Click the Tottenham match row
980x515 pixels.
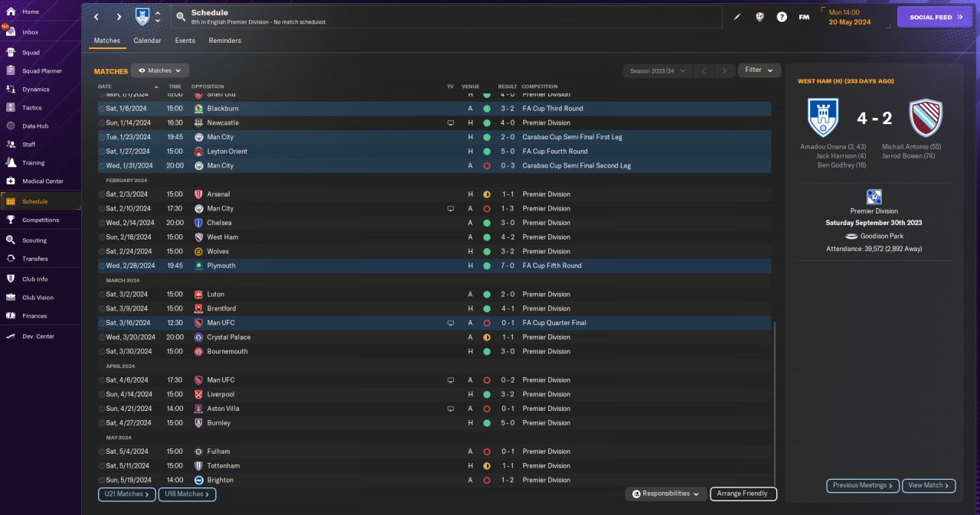[x=434, y=465]
